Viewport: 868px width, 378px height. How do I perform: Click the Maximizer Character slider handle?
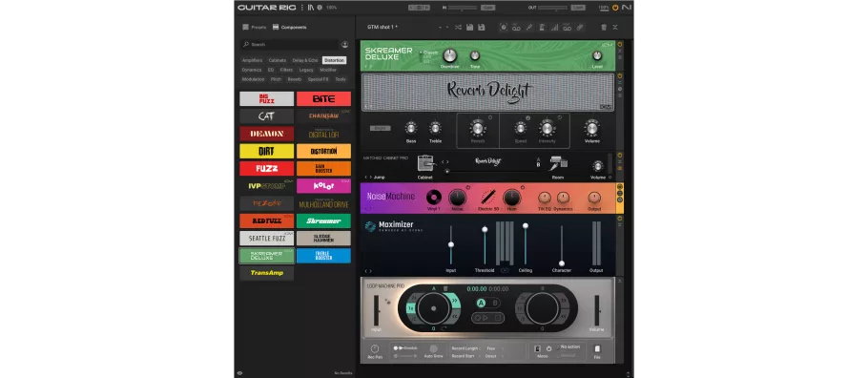561,263
